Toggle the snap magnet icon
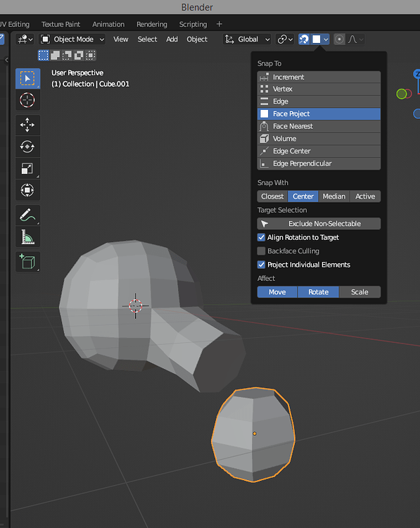Image resolution: width=420 pixels, height=528 pixels. [x=304, y=39]
